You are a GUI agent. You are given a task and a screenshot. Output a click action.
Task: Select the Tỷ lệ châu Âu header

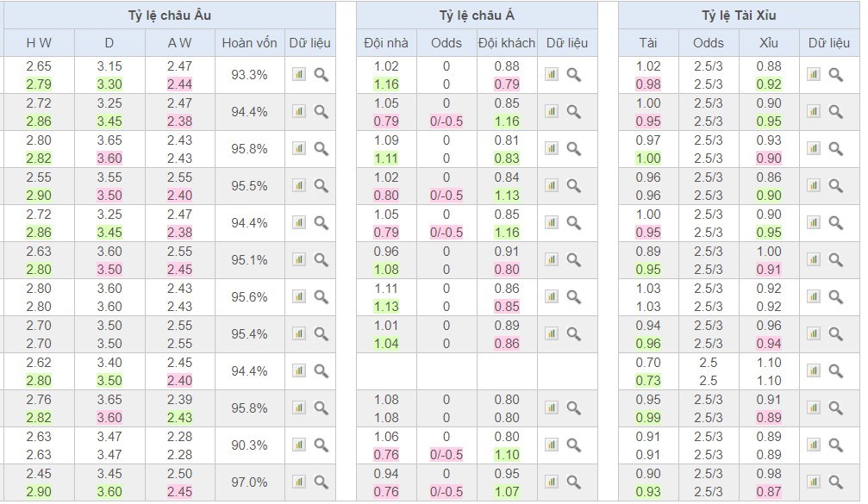point(169,16)
